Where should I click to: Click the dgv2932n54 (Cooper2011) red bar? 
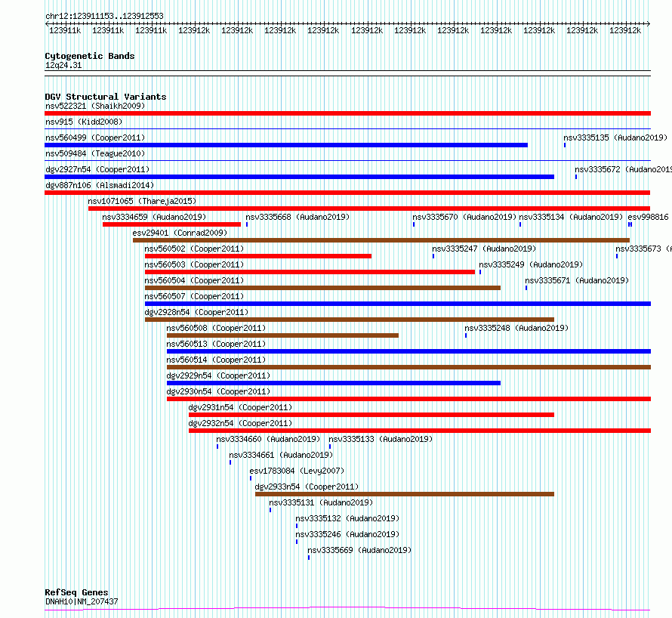420,431
